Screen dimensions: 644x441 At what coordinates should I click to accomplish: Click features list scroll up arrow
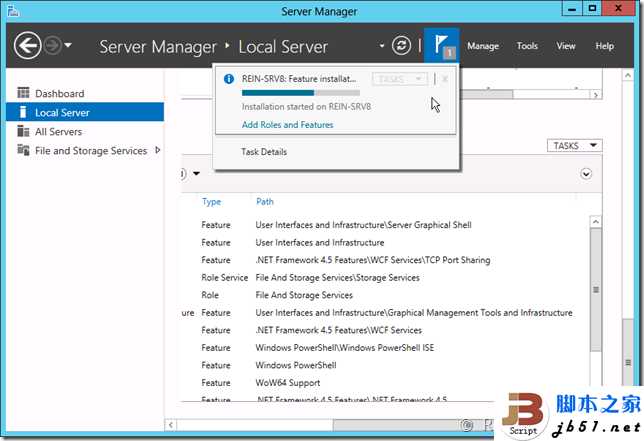click(596, 222)
